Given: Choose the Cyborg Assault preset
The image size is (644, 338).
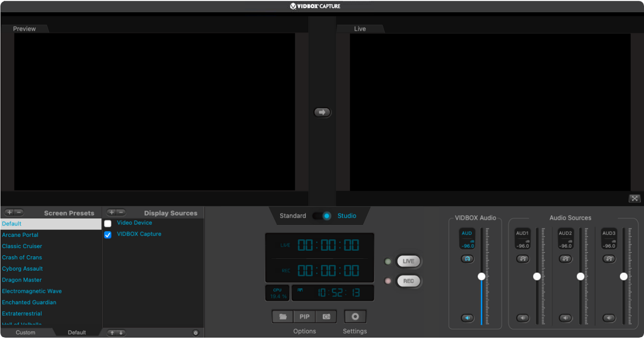Looking at the screenshot, I should click(51, 268).
